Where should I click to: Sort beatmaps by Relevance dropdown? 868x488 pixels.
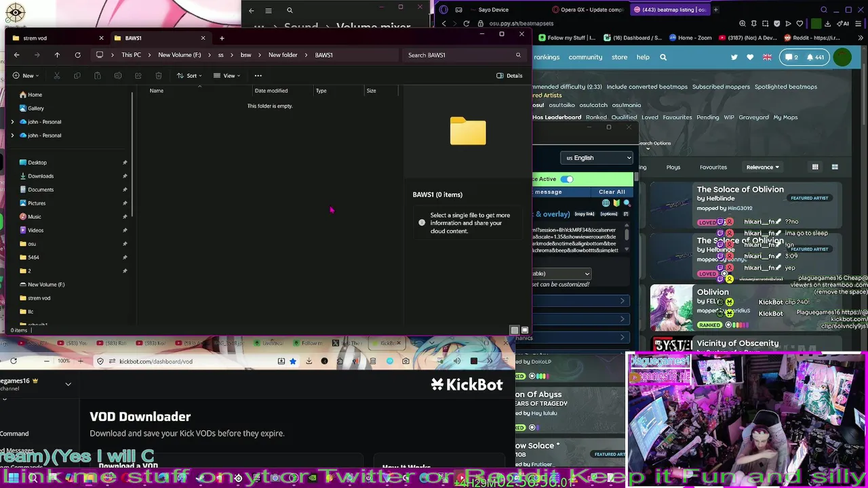coord(762,167)
